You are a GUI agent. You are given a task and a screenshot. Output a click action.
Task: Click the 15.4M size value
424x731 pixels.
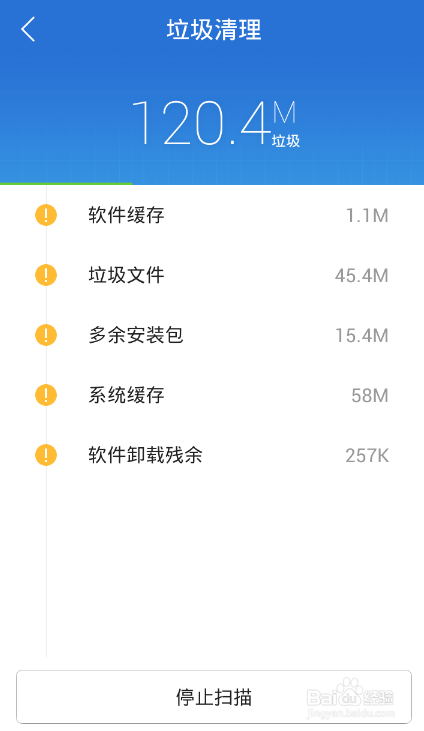pos(362,336)
